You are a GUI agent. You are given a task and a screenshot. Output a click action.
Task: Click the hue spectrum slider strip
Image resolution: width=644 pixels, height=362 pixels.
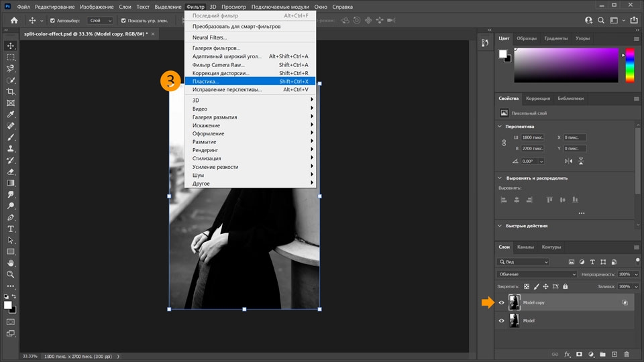pyautogui.click(x=630, y=65)
